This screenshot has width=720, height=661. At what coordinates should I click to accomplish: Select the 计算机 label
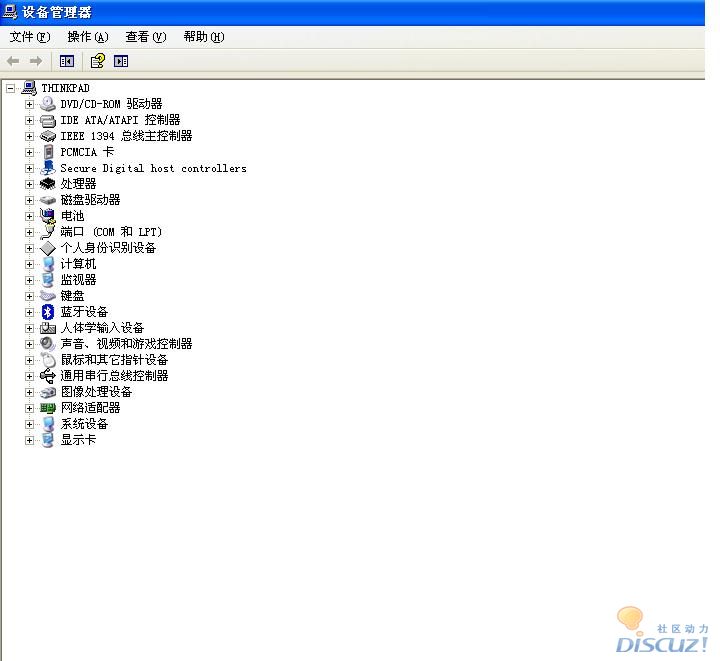click(x=79, y=264)
